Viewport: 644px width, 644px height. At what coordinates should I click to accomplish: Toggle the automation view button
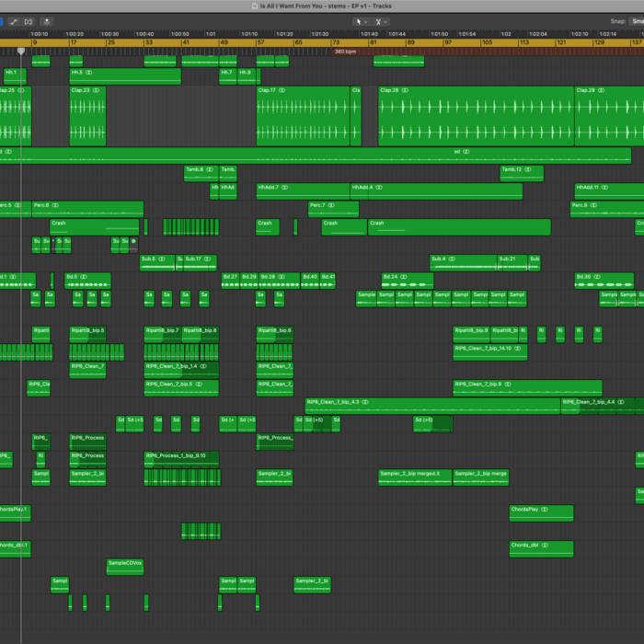point(14,22)
